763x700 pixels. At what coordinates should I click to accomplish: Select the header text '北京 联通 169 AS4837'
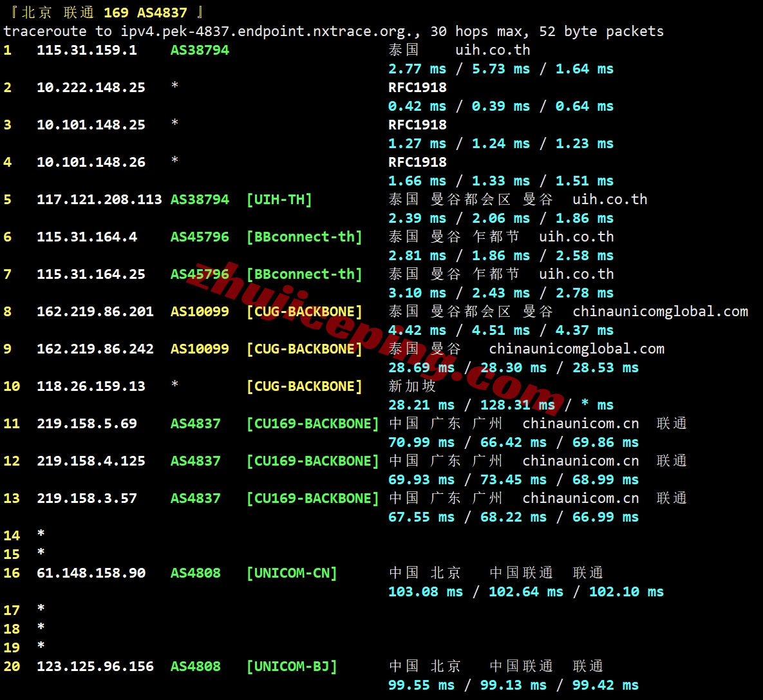tap(104, 13)
